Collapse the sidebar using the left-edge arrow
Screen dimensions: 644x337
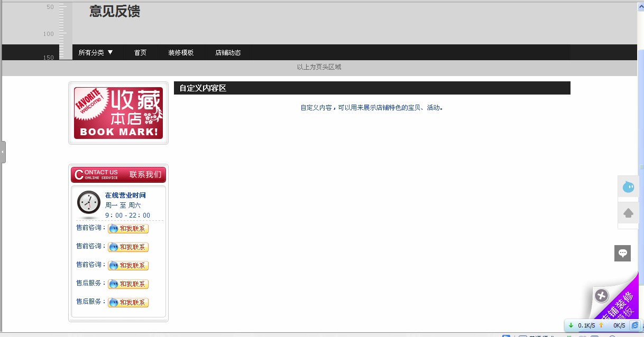[2, 152]
